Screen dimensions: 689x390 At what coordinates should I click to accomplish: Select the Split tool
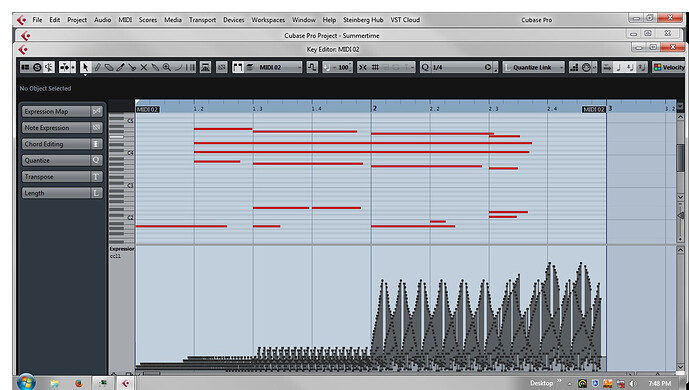pos(132,67)
